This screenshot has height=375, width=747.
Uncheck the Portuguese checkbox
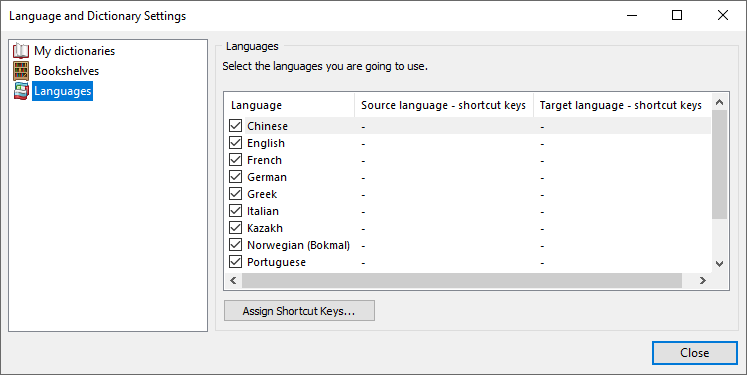[235, 262]
